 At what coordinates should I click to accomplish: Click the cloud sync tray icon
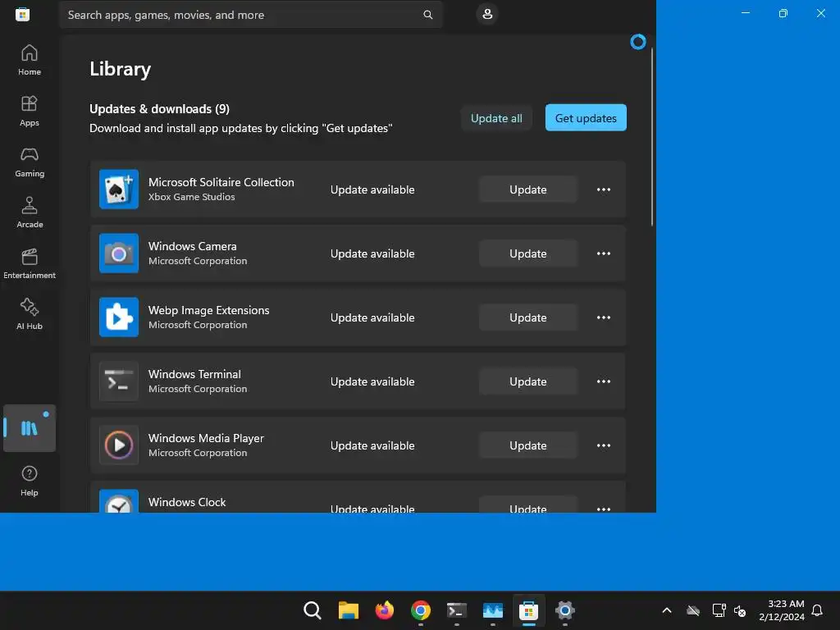pos(693,610)
